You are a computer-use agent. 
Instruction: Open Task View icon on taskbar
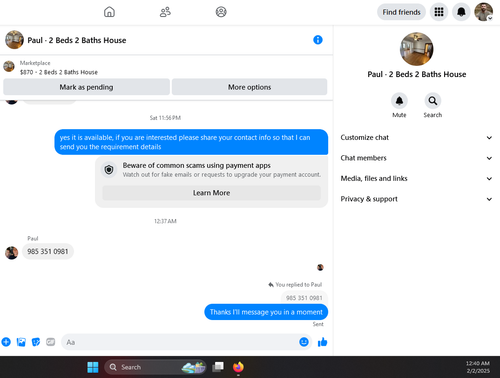pyautogui.click(x=218, y=367)
